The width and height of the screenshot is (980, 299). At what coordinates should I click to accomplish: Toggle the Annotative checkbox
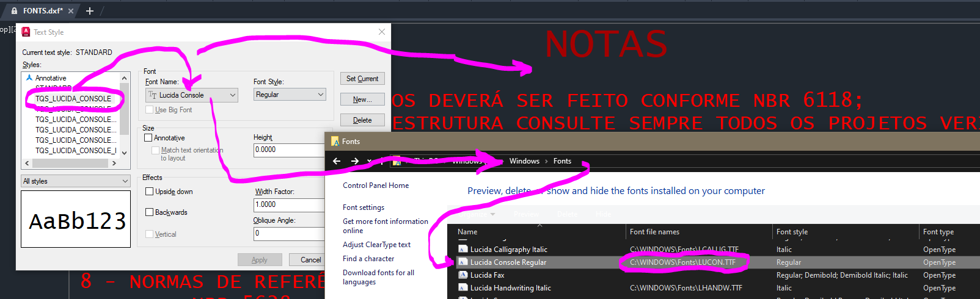[148, 137]
